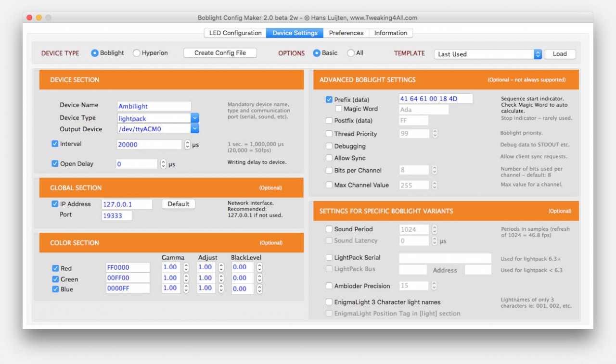
Task: Click the Load button next to Template
Action: pos(560,54)
